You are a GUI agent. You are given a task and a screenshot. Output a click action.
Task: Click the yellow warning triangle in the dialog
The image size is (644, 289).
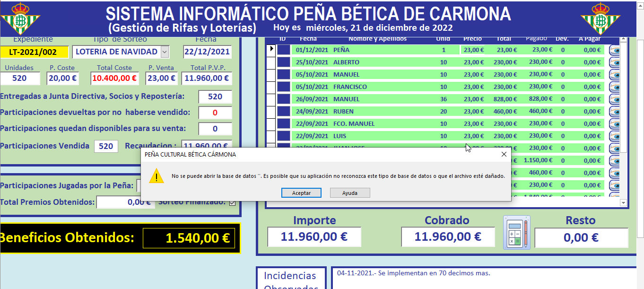pyautogui.click(x=157, y=177)
